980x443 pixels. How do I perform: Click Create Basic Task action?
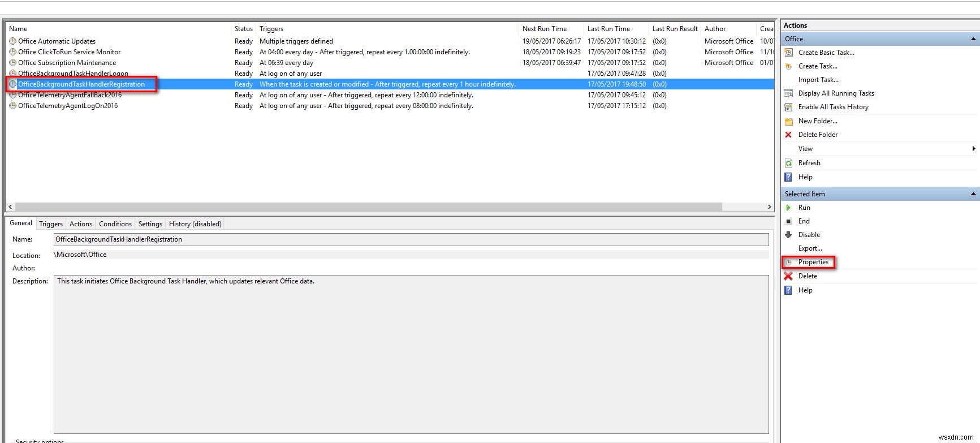(x=826, y=53)
